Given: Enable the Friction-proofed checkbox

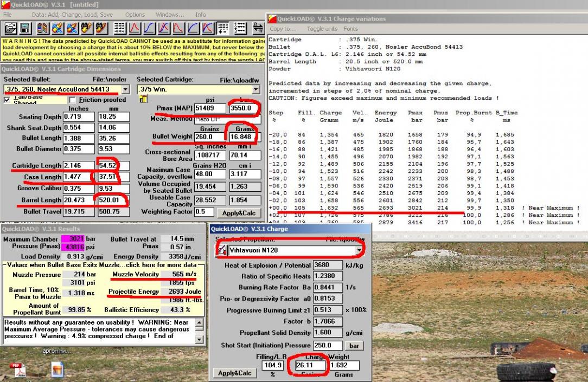Looking at the screenshot, I should pos(73,100).
